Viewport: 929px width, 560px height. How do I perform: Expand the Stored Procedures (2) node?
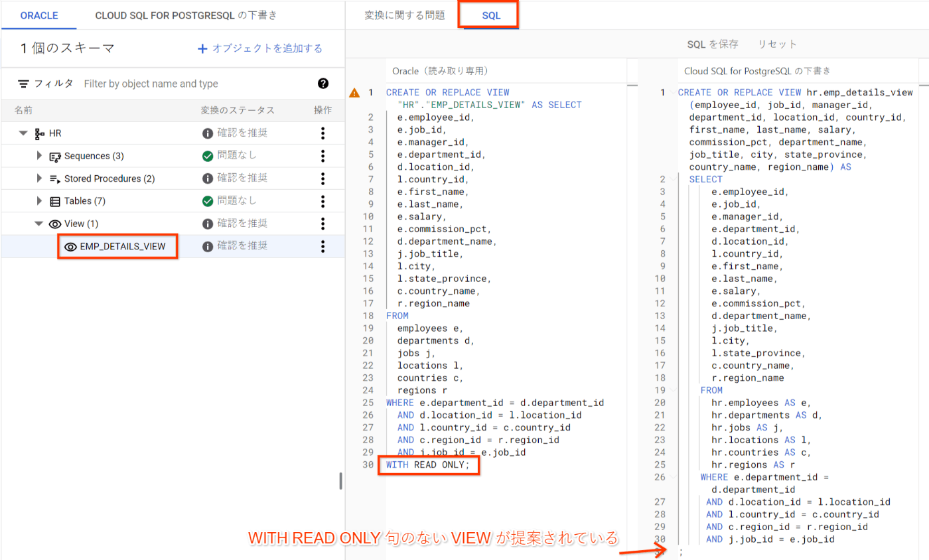tap(39, 178)
